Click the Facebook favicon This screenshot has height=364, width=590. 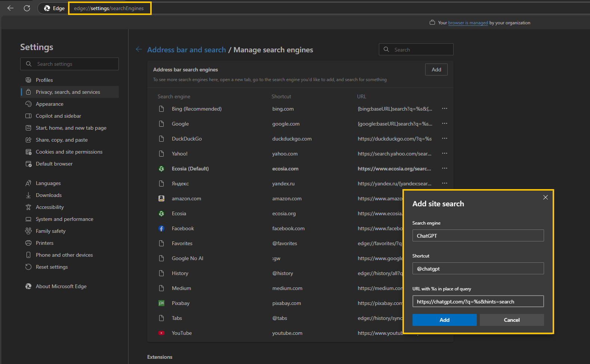click(161, 228)
